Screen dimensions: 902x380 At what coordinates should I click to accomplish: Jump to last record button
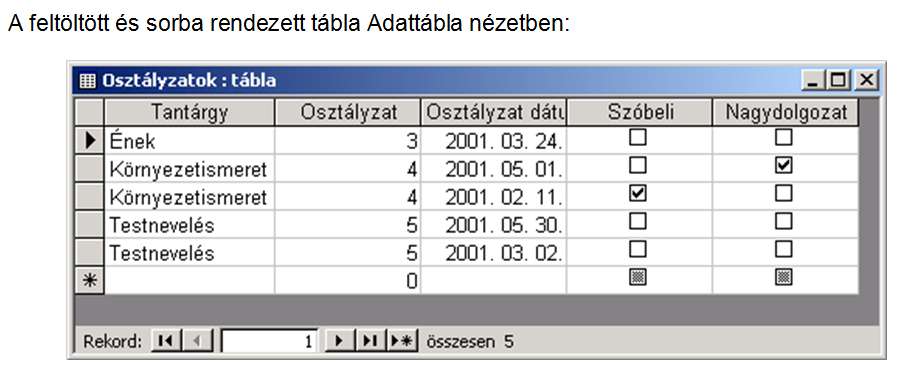370,341
